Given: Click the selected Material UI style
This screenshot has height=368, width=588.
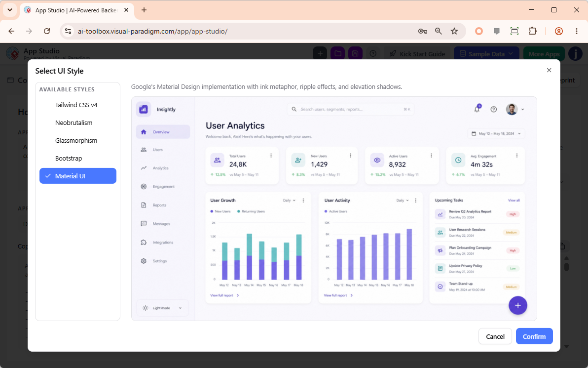Looking at the screenshot, I should 77,176.
